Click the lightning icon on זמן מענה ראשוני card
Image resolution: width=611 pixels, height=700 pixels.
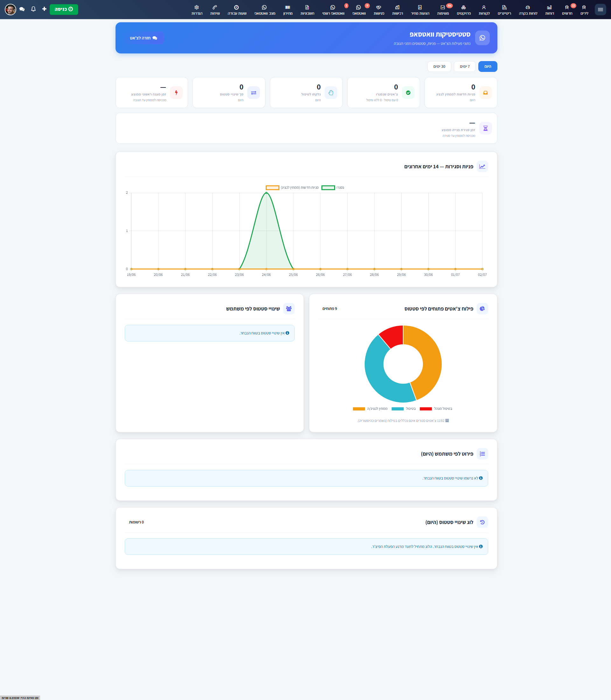pyautogui.click(x=176, y=92)
